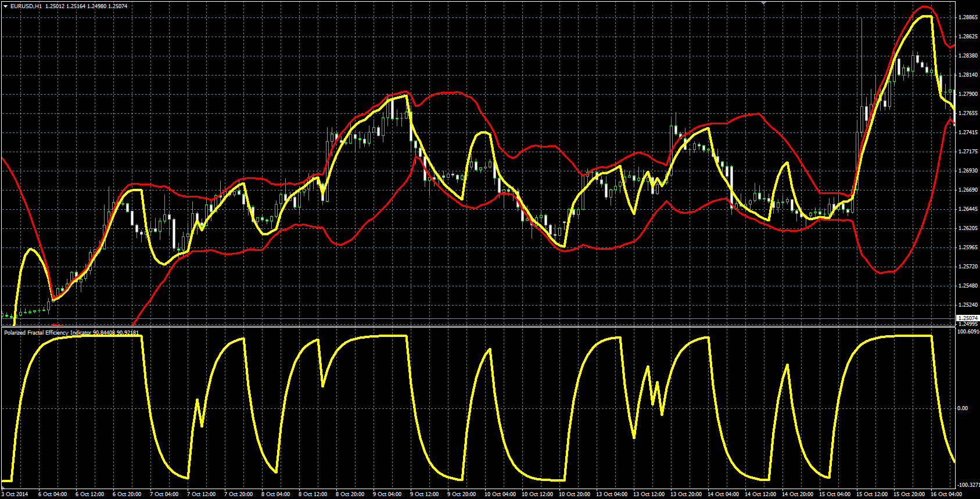This screenshot has width=980, height=499.
Task: Click price axis value 1.26445
Action: (x=968, y=209)
